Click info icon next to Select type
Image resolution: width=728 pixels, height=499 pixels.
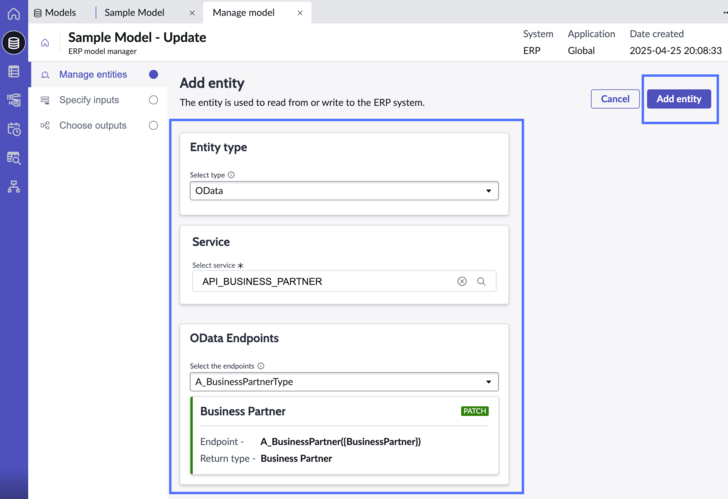(231, 175)
